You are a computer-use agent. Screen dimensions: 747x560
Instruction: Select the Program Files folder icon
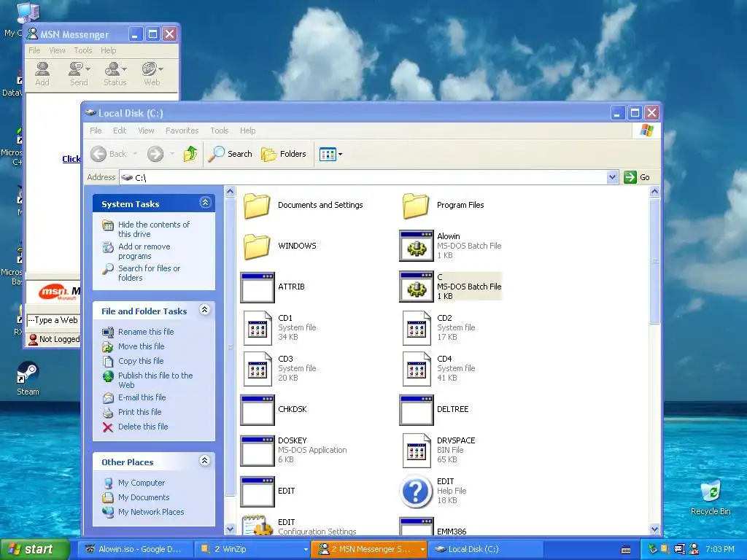pos(416,206)
